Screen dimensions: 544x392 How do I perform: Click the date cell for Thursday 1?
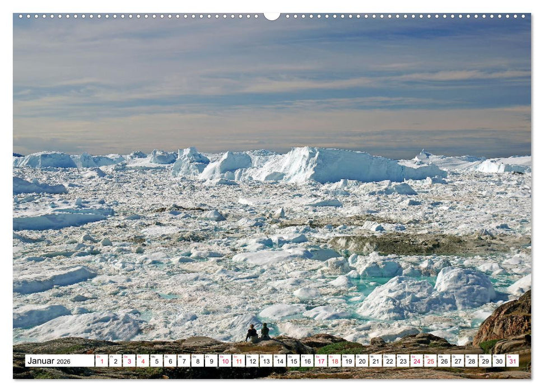[103, 362]
